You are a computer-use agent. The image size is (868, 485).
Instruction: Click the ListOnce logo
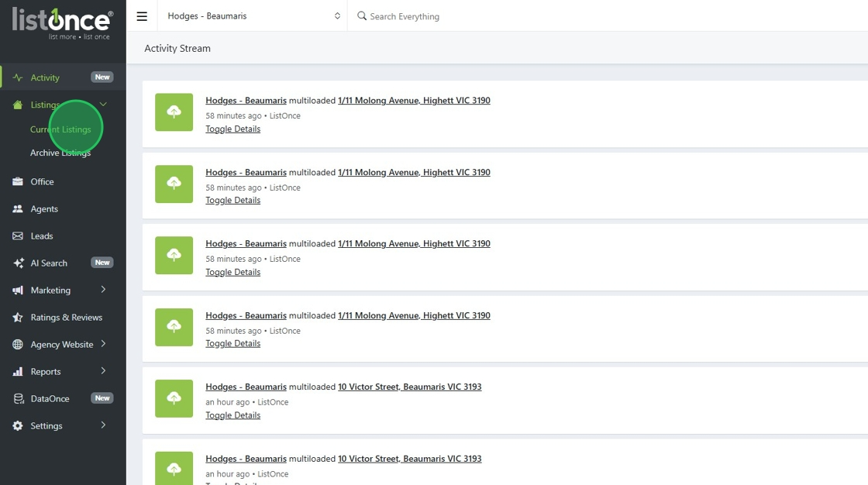[x=62, y=23]
